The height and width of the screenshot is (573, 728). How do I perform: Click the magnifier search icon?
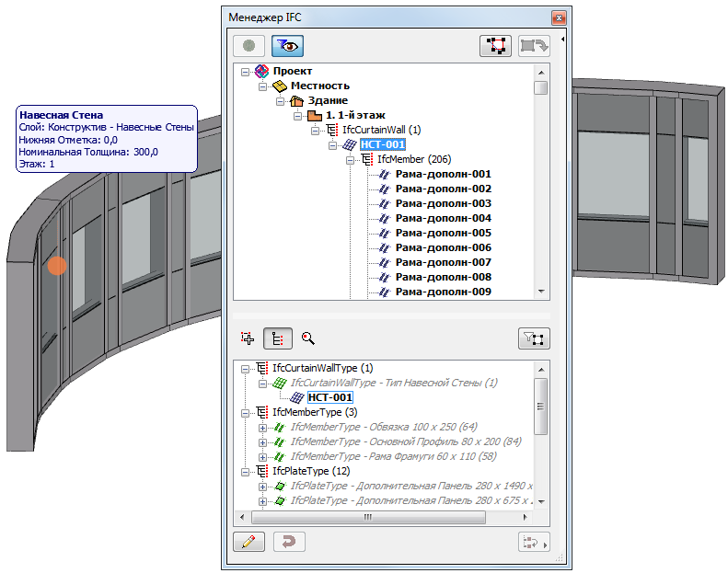(307, 338)
